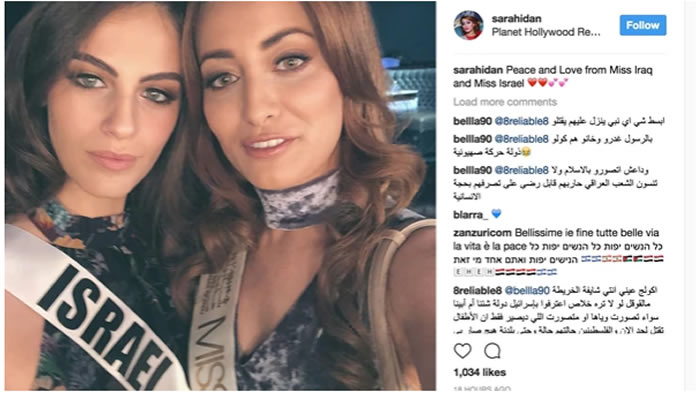Screen dimensions: 700x400
Task: Open Planet Hollywood location link
Action: tap(546, 32)
